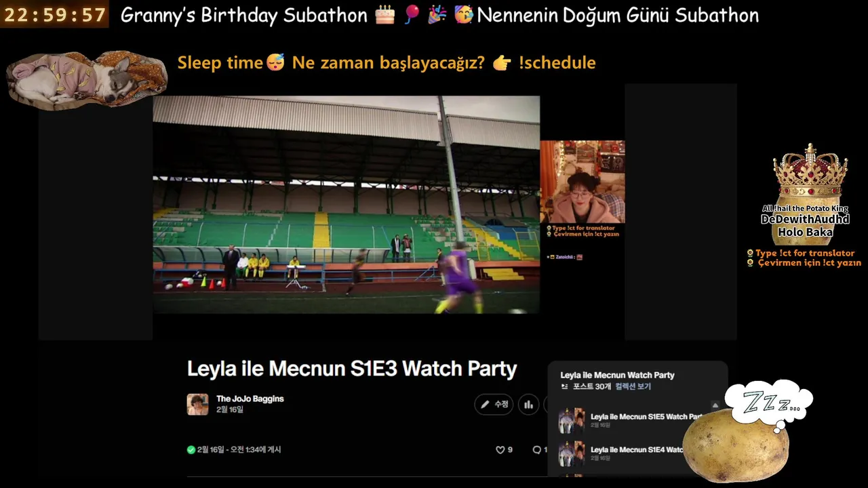Viewport: 868px width, 488px height.
Task: Click the Leyla ile Mecnun Watch Party collection title
Action: coord(617,375)
